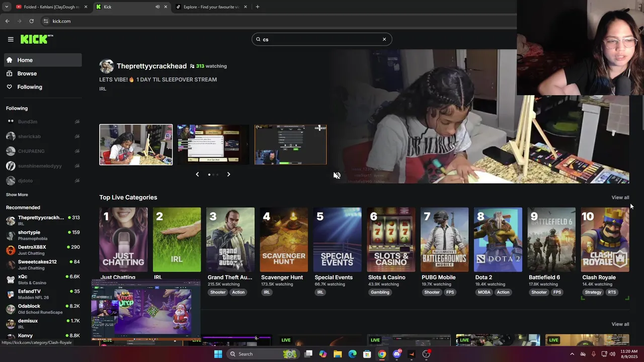Open Theprettyycrackhead featured channel name
The width and height of the screenshot is (644, 362).
[151, 66]
